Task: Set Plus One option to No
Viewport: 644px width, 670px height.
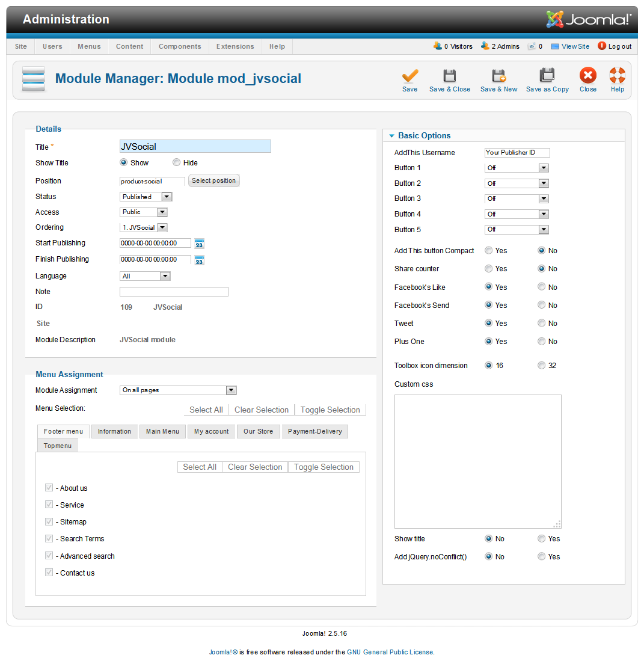Action: point(541,341)
